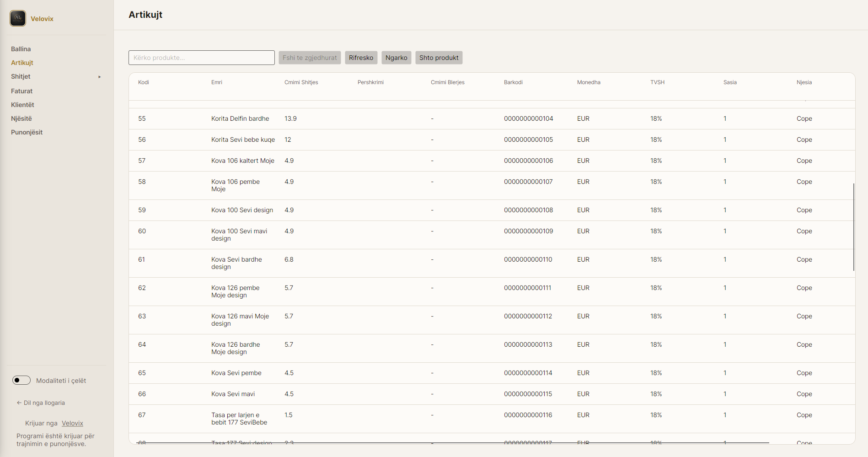Screen dimensions: 868x457
Task: Select Kova 126 pembe Moje design
Action: tap(492, 291)
